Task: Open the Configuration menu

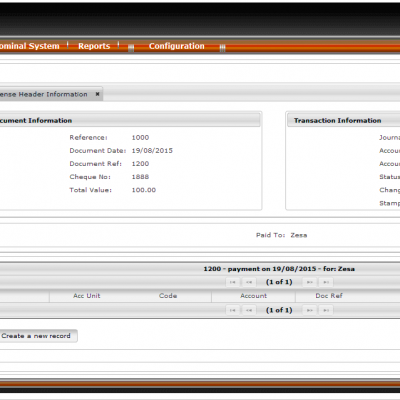Action: (177, 46)
